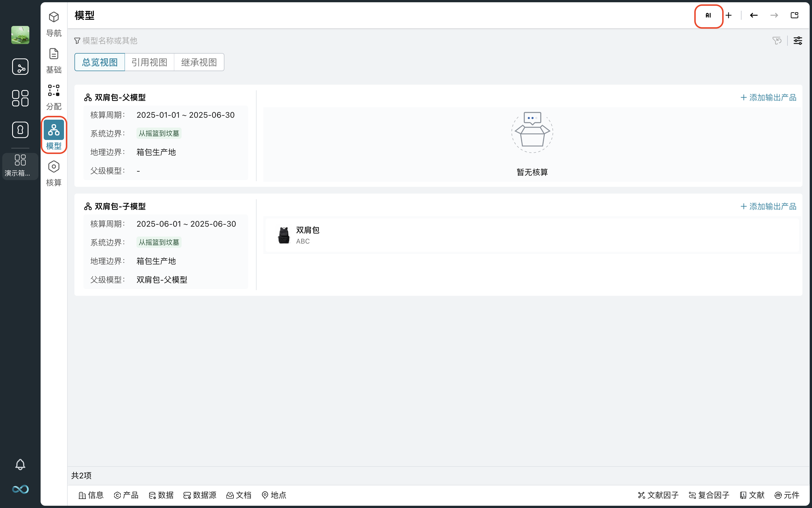This screenshot has width=812, height=508.
Task: Open filter settings sliders icon
Action: click(798, 41)
